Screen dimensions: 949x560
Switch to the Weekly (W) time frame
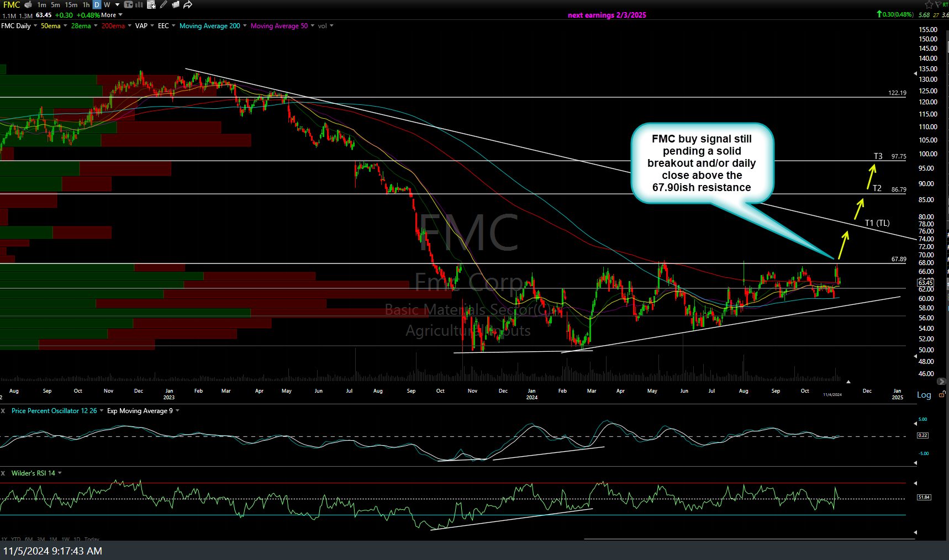pos(107,5)
